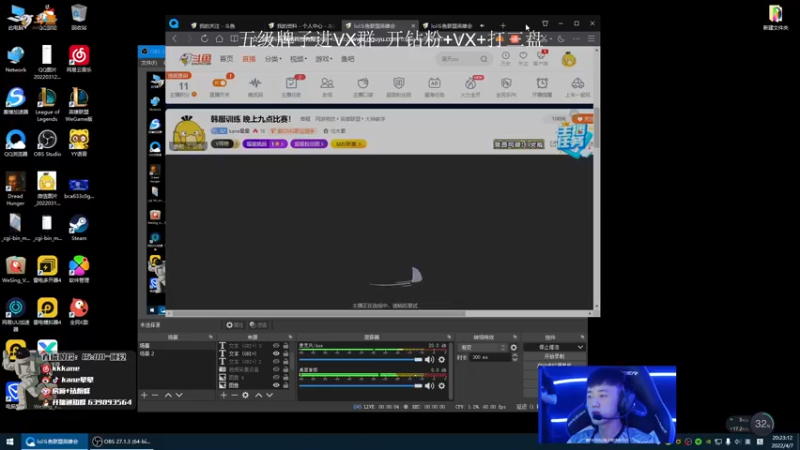800x450 pixels.
Task: Toggle visibility of 文本 (GDI+) source
Action: (x=276, y=354)
